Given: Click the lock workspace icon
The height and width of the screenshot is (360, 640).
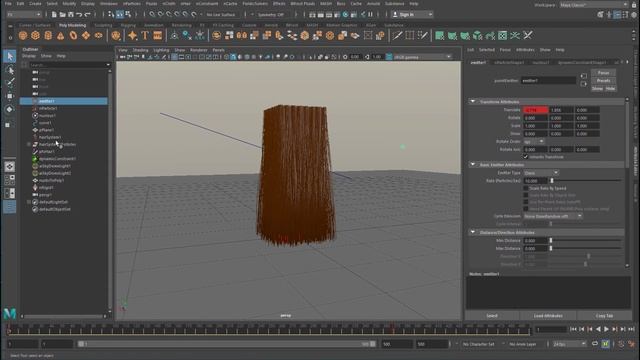Looking at the screenshot, I should [633, 4].
